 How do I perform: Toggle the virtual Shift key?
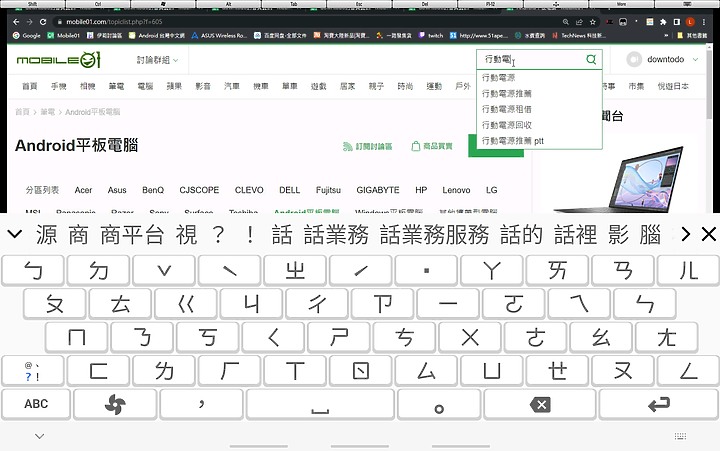tap(32, 4)
